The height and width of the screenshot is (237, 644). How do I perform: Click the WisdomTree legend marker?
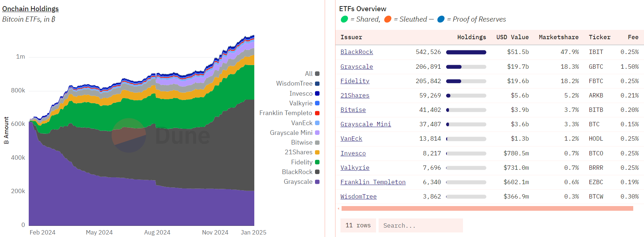click(317, 84)
